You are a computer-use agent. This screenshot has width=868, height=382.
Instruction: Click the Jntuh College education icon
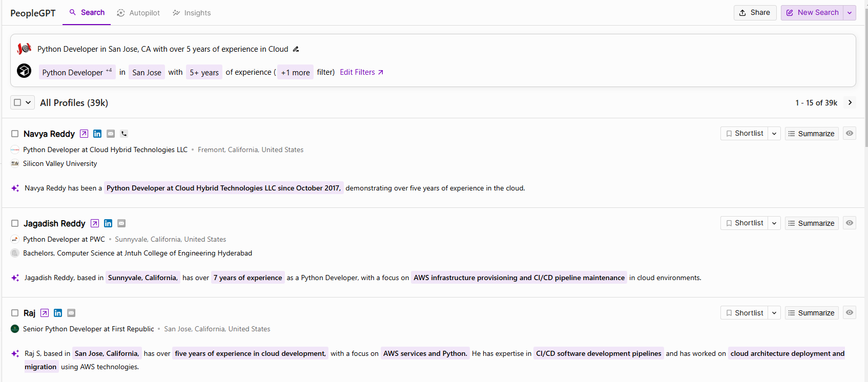[x=15, y=253]
